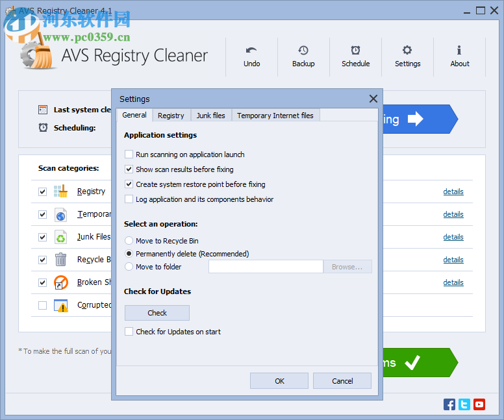Open details link for Junk Files row
This screenshot has height=420, width=504.
click(x=453, y=237)
